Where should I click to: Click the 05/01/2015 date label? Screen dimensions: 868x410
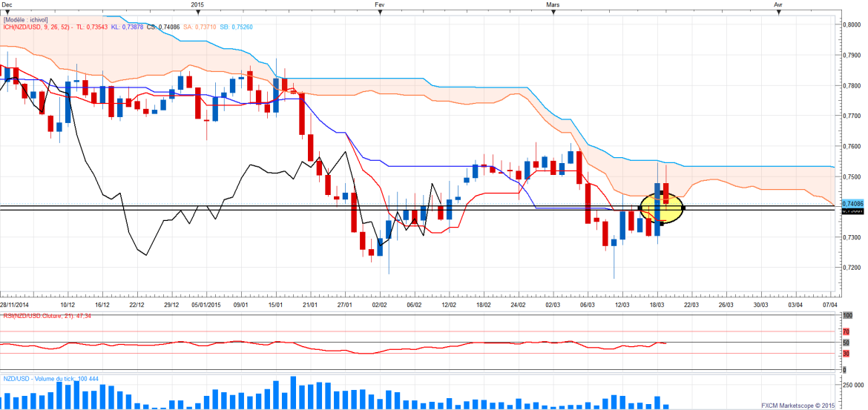tap(207, 305)
